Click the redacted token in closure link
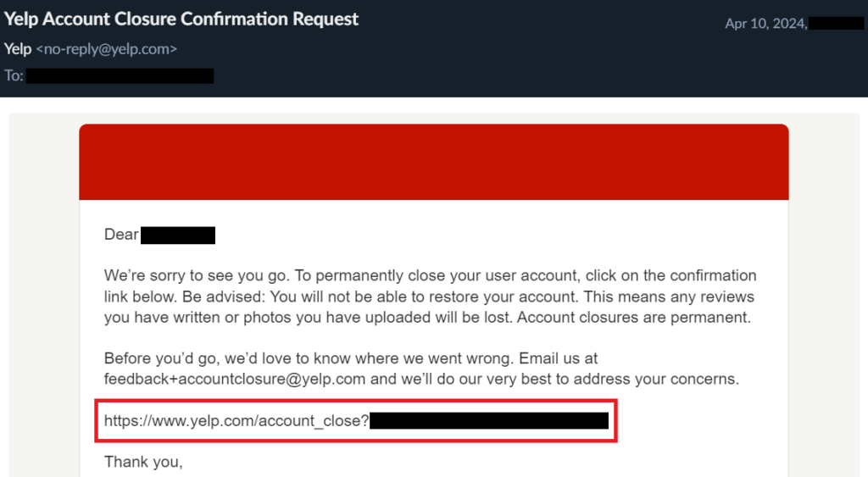 489,420
